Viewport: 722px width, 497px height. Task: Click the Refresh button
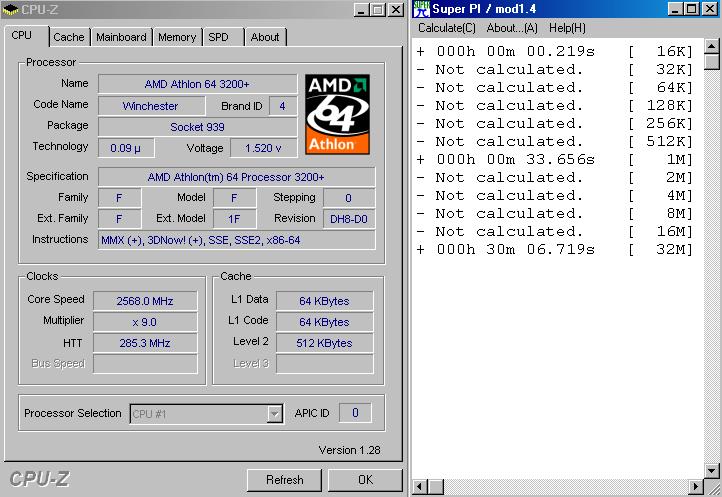click(x=284, y=480)
